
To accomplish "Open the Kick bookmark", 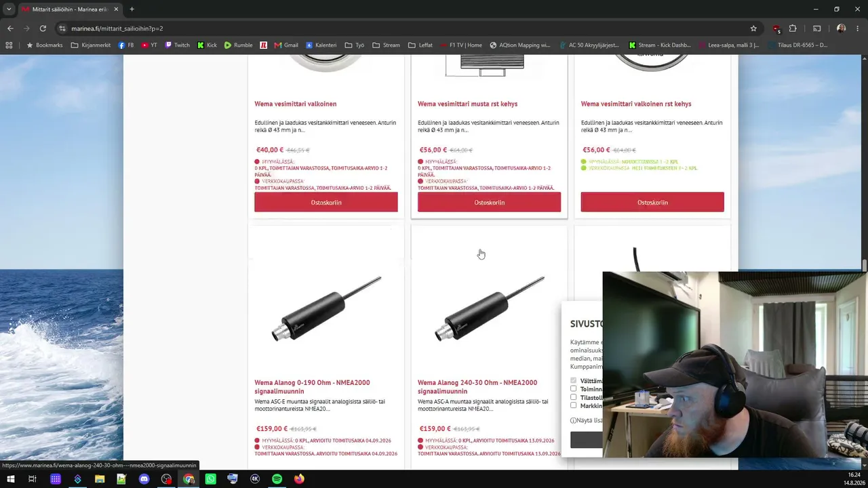I will 207,45.
